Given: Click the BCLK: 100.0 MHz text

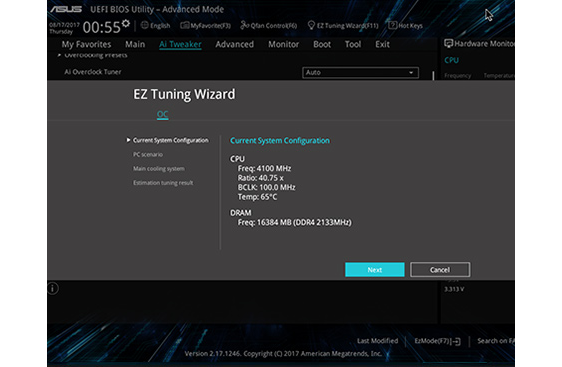Looking at the screenshot, I should point(266,187).
